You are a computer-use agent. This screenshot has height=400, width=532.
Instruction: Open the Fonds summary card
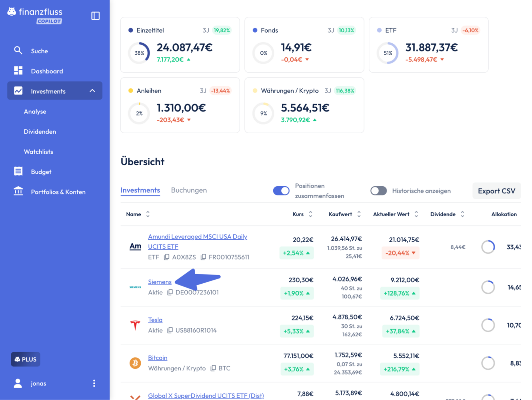click(x=304, y=44)
